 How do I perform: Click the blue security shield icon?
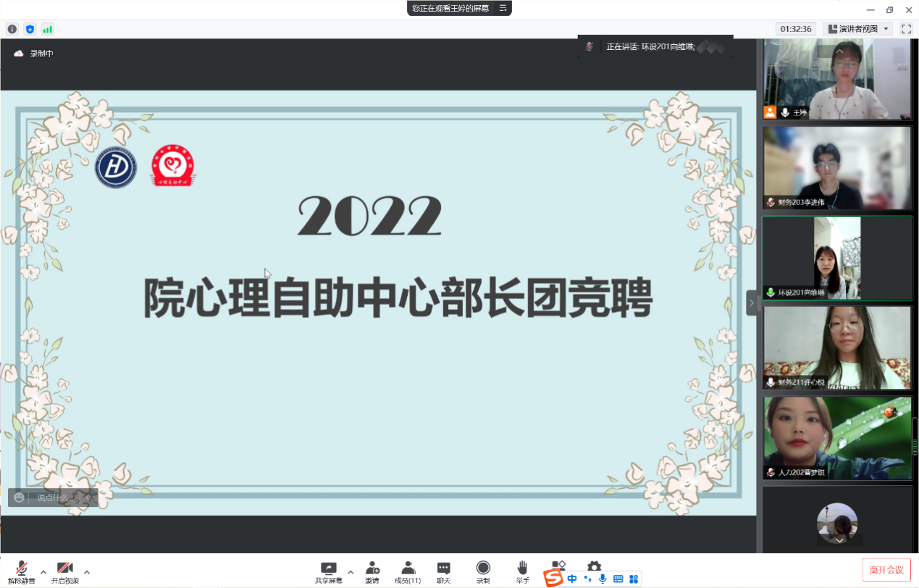[30, 29]
